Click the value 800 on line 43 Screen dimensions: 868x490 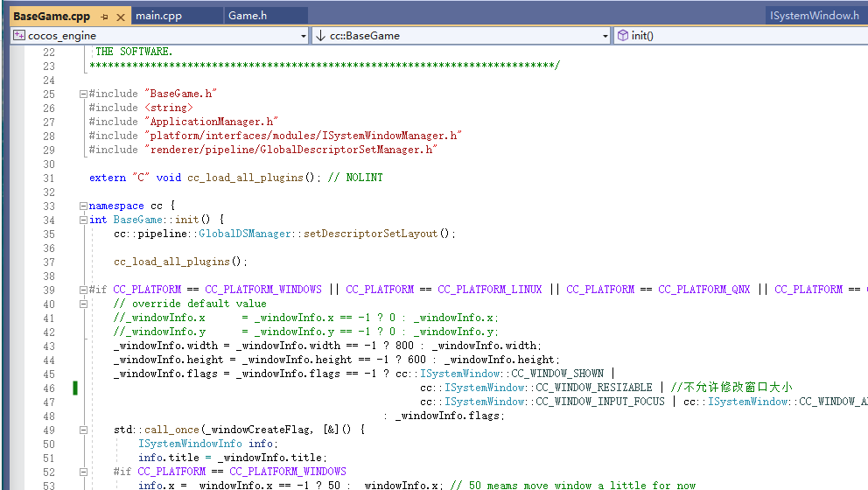pyautogui.click(x=404, y=346)
